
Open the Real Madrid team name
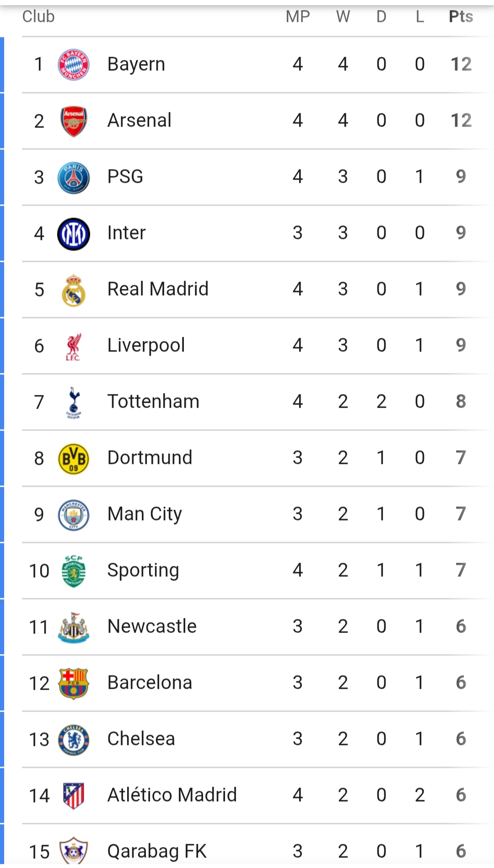158,289
